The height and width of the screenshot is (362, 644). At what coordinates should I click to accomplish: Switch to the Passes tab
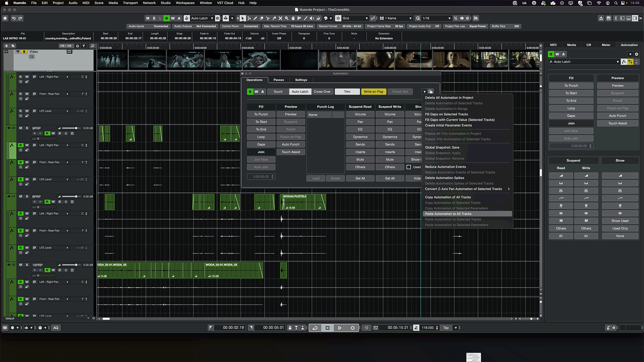click(x=278, y=80)
